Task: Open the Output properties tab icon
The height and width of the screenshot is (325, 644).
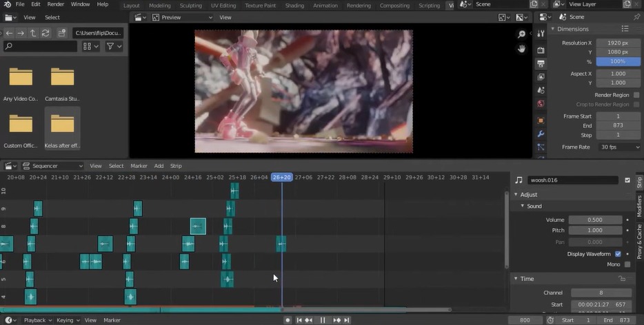Action: [x=541, y=63]
